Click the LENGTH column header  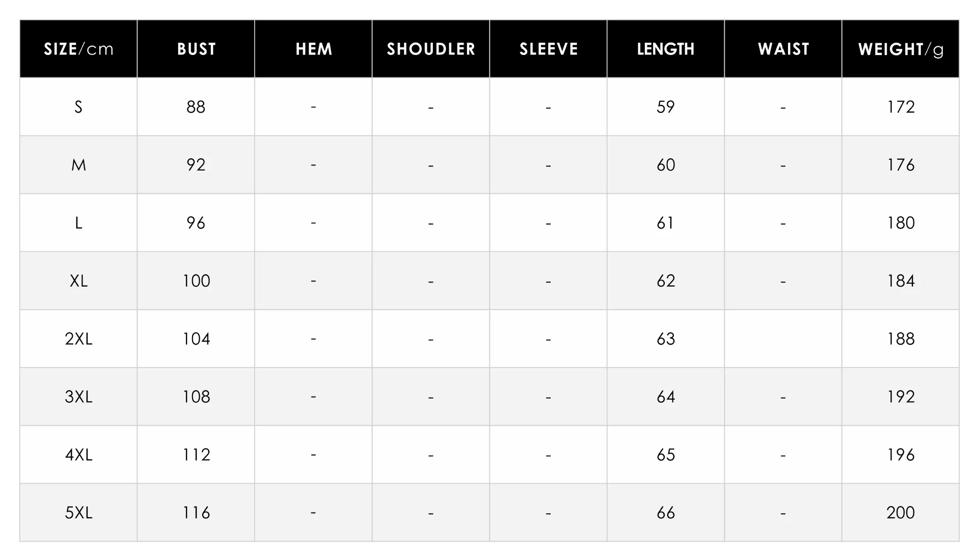(666, 49)
